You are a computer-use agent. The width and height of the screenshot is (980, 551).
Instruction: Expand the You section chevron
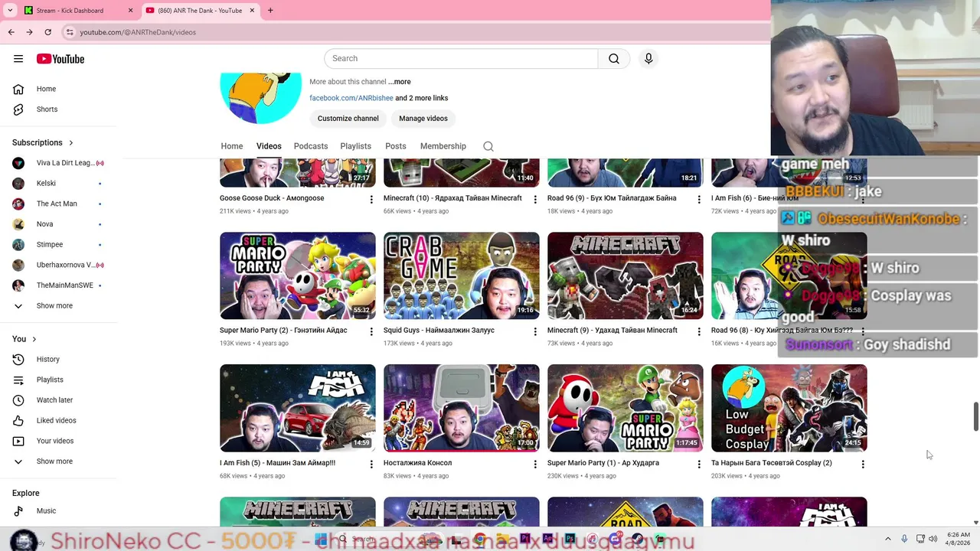pos(34,339)
